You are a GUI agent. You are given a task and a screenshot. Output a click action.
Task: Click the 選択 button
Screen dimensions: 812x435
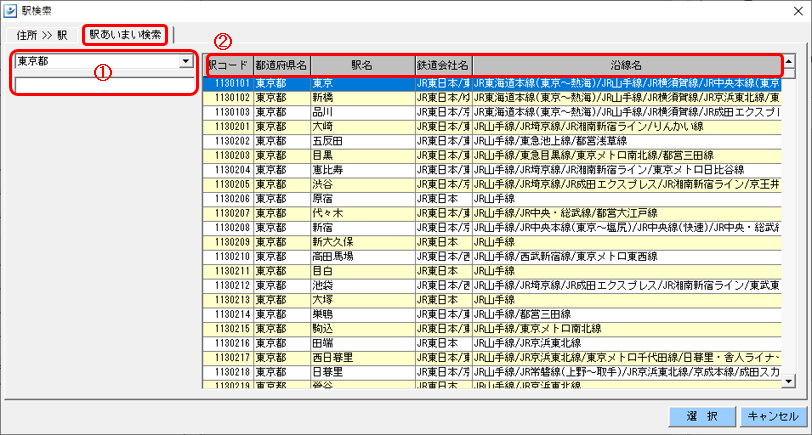702,416
